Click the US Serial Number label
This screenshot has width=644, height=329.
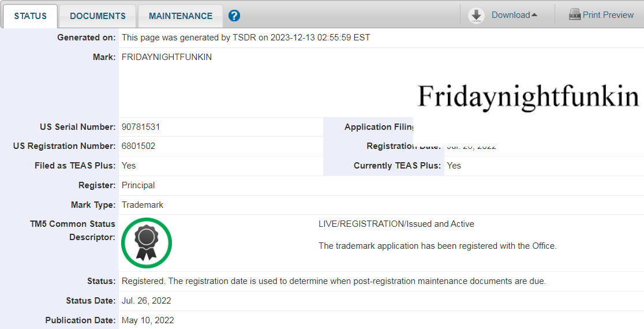pyautogui.click(x=78, y=127)
